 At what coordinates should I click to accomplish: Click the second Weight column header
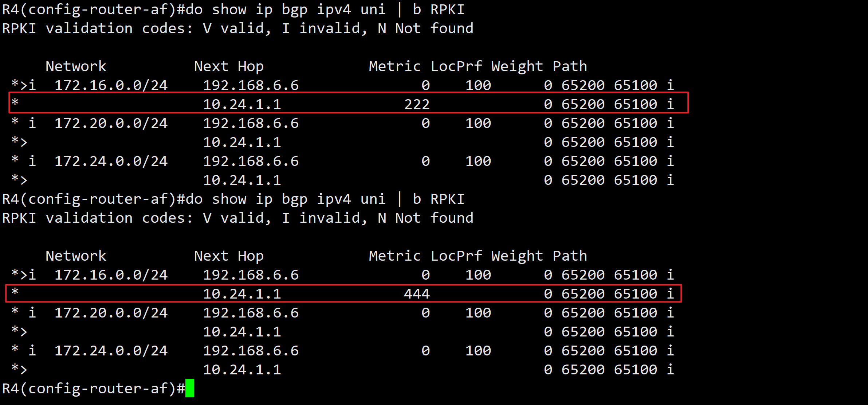coord(517,256)
